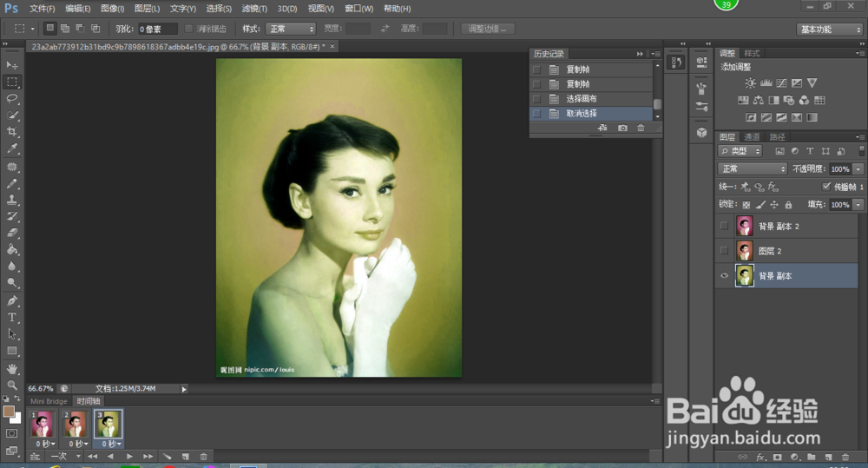Switch to the 通道 tab
This screenshot has width=868, height=468.
point(752,137)
